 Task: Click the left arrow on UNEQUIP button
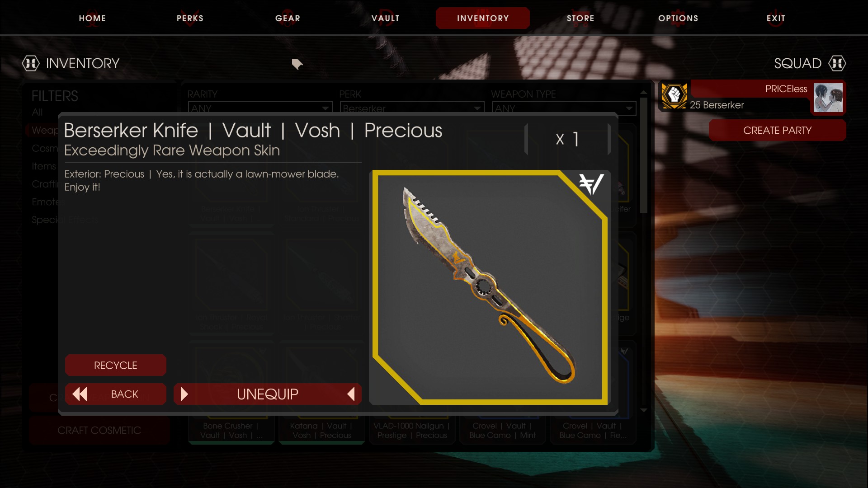[x=351, y=394]
